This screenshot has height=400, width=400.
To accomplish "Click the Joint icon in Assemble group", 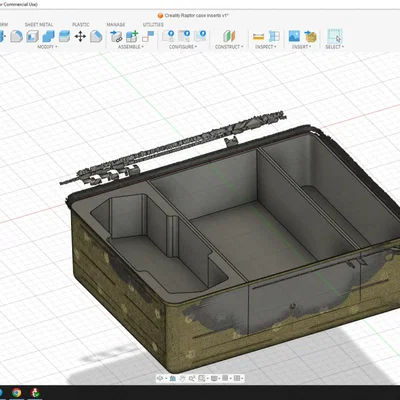I will tap(148, 36).
